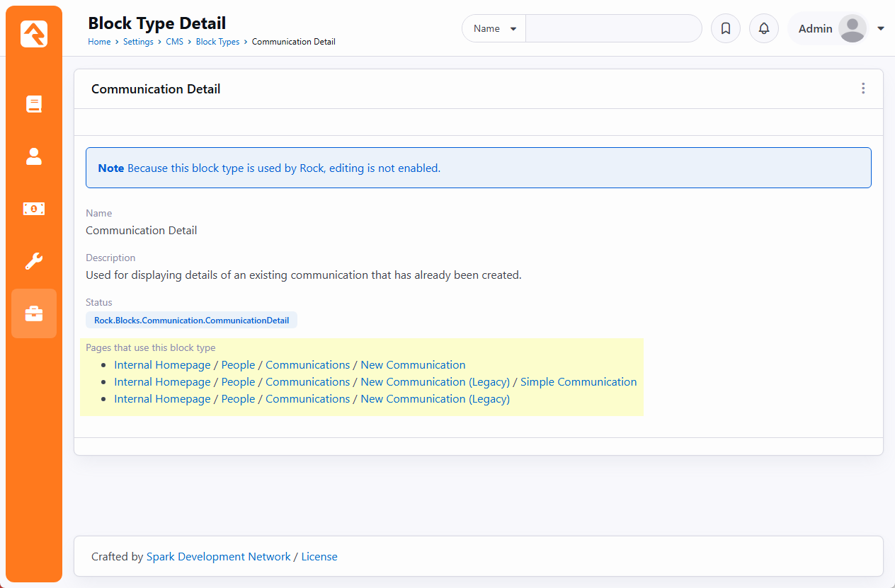This screenshot has width=895, height=588.
Task: Click the Rock logo in the sidebar
Action: [33, 33]
